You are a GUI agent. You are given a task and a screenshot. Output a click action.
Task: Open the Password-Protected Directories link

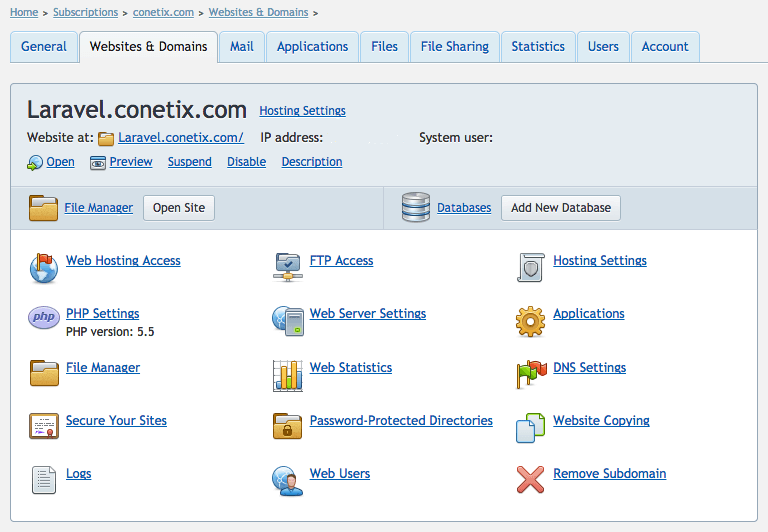402,420
